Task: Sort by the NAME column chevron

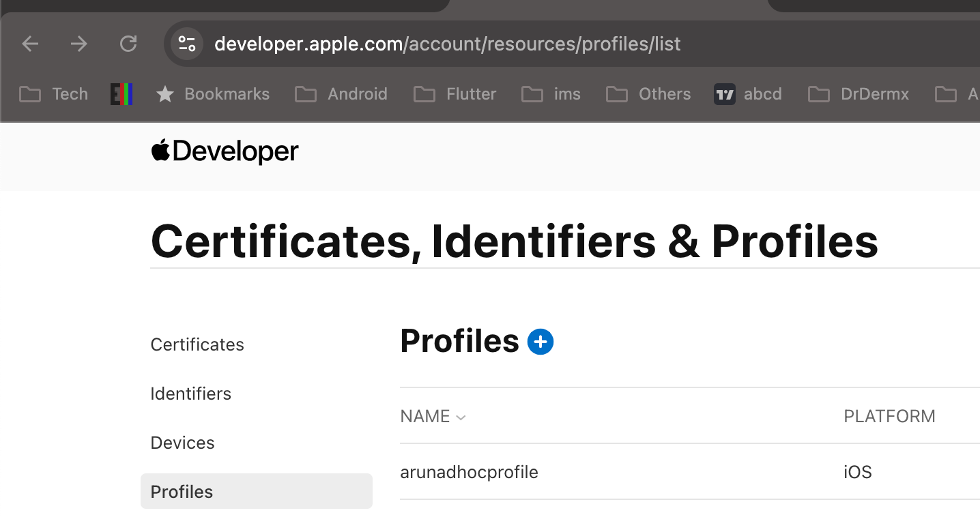Action: (461, 417)
